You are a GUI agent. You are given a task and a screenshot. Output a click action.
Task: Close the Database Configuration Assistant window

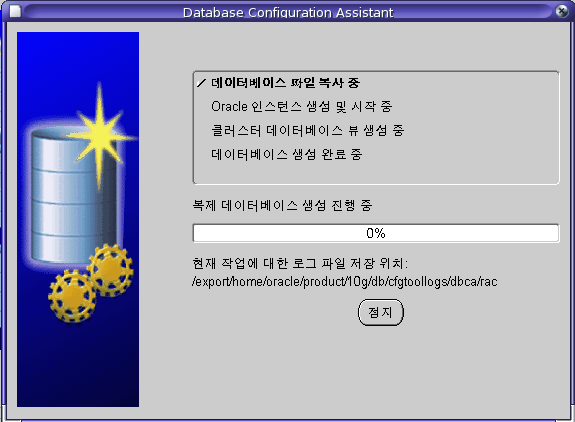[x=561, y=11]
